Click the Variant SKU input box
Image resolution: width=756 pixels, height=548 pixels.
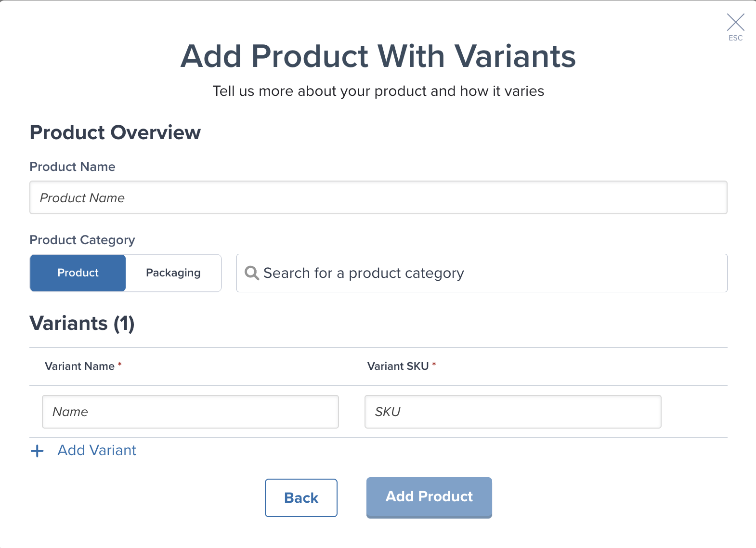[512, 412]
